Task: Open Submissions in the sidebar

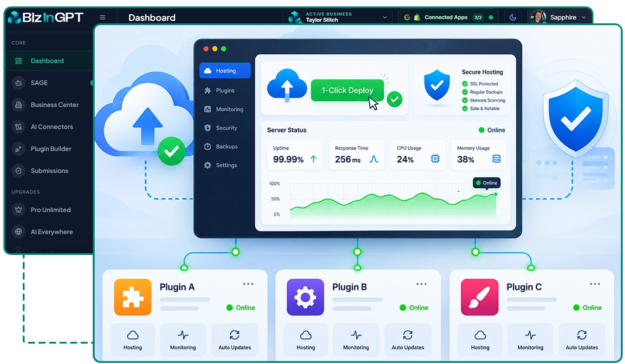Action: coord(50,170)
